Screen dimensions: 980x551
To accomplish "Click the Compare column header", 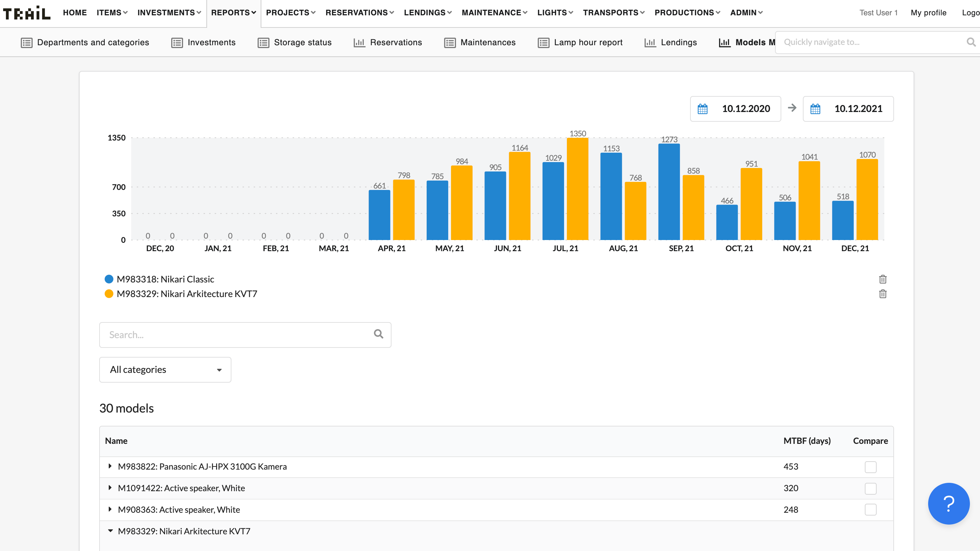I will (870, 441).
